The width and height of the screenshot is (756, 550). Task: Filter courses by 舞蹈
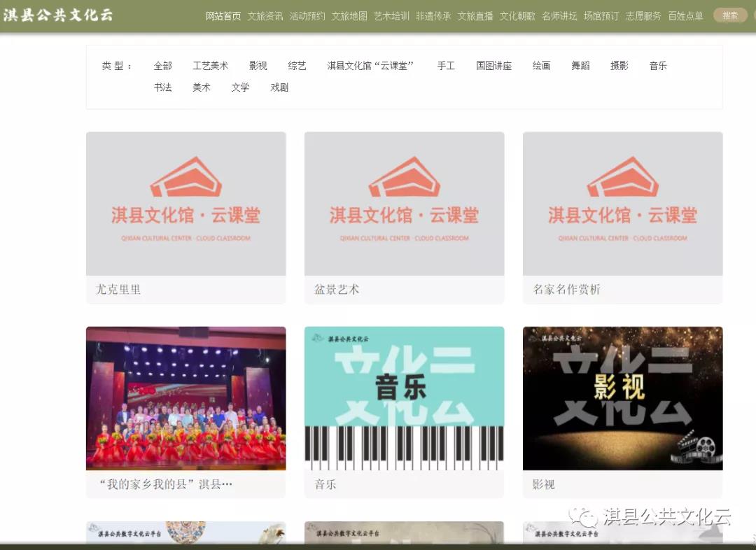click(x=580, y=66)
